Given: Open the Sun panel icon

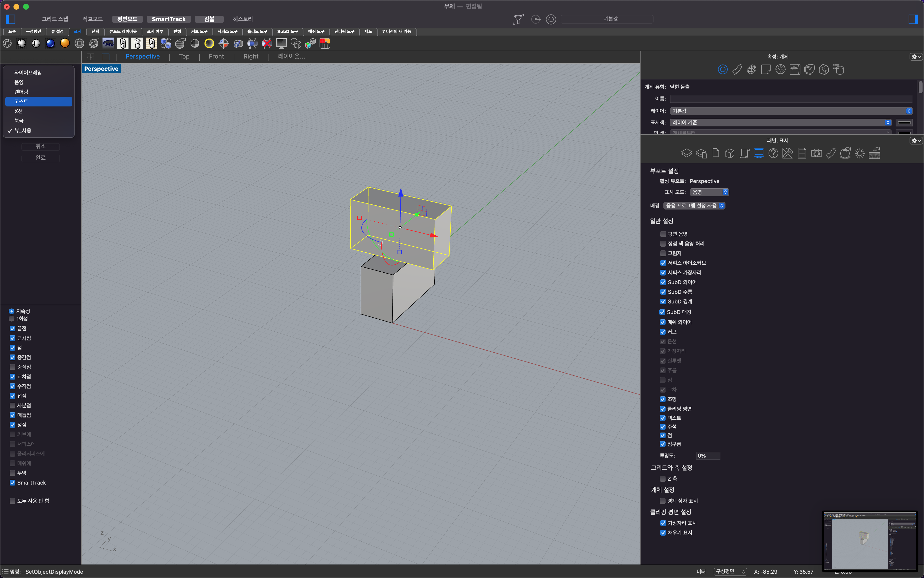Looking at the screenshot, I should click(x=860, y=153).
